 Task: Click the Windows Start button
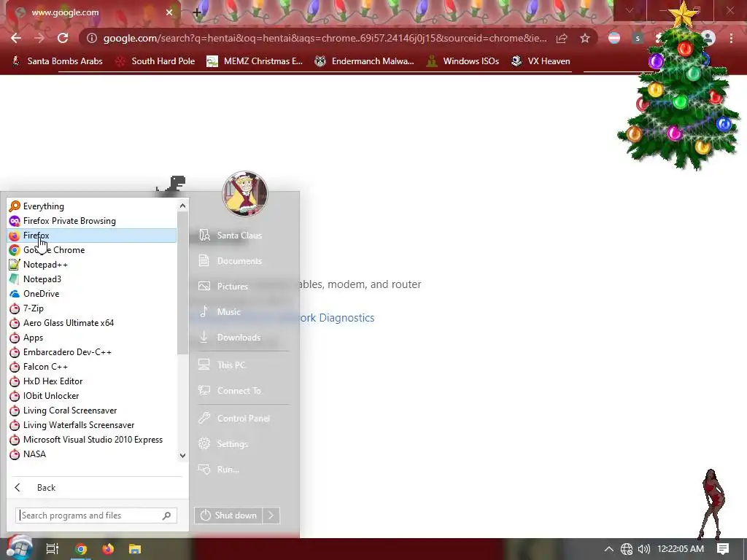pyautogui.click(x=19, y=549)
